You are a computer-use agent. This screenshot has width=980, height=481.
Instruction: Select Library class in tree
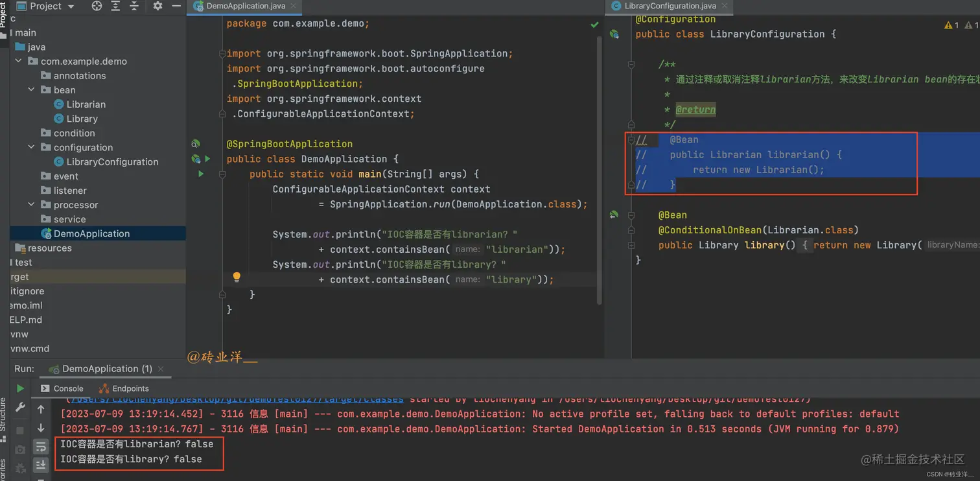coord(82,119)
